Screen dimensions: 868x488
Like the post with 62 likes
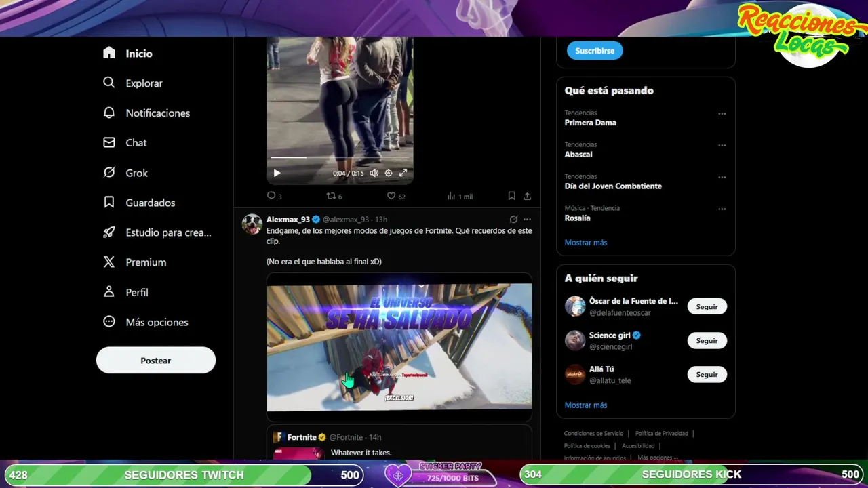[x=395, y=196]
